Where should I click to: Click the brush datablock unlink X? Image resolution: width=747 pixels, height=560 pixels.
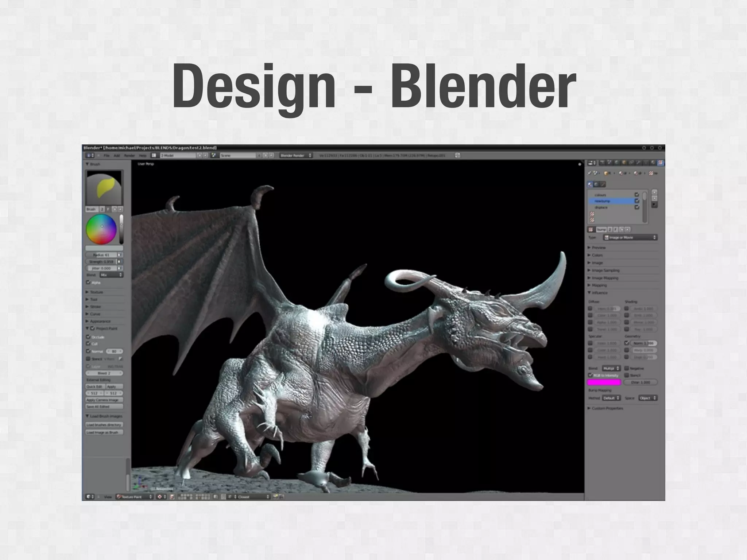[x=120, y=209]
